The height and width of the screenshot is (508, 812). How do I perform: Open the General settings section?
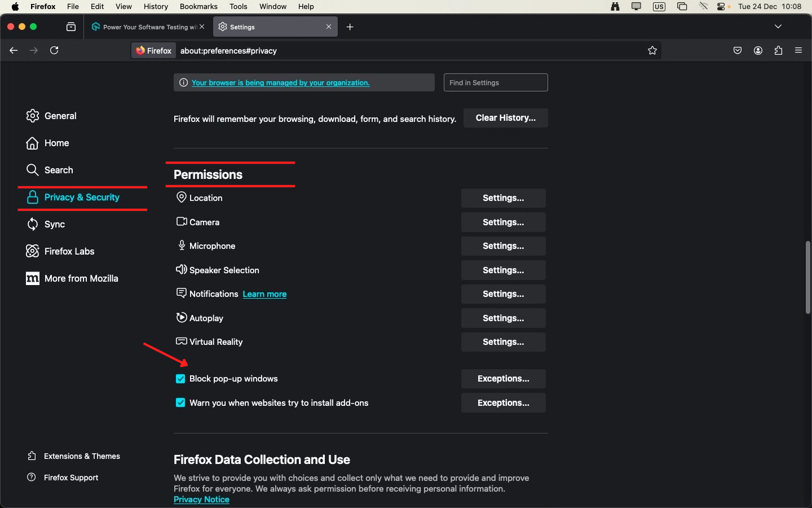click(60, 116)
